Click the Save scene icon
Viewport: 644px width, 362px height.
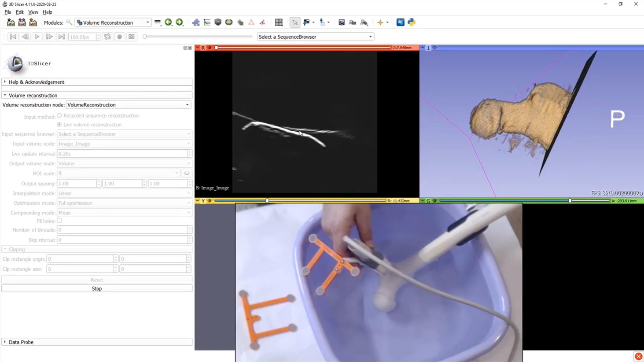click(33, 22)
